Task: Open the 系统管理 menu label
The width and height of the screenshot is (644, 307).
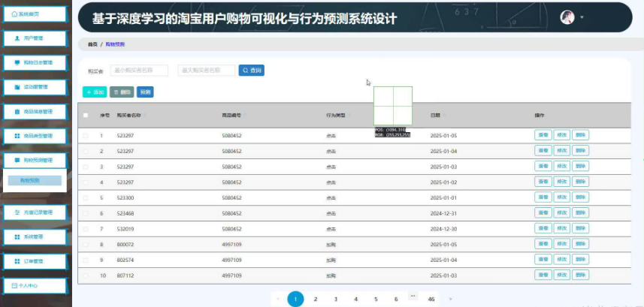Action: pyautogui.click(x=33, y=236)
